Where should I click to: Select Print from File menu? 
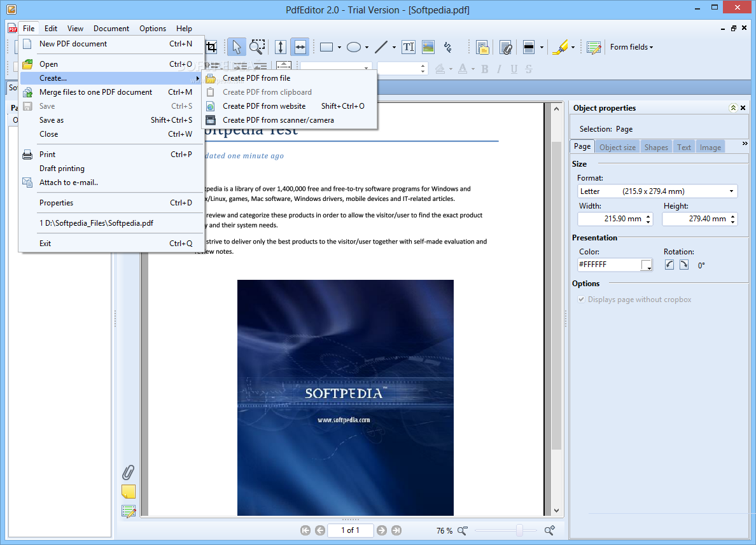[x=111, y=154]
